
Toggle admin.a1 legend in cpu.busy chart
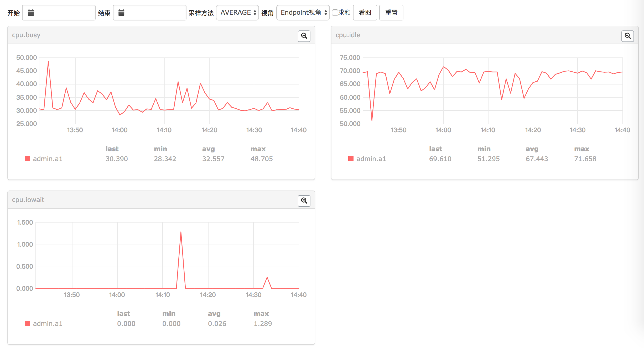point(48,159)
